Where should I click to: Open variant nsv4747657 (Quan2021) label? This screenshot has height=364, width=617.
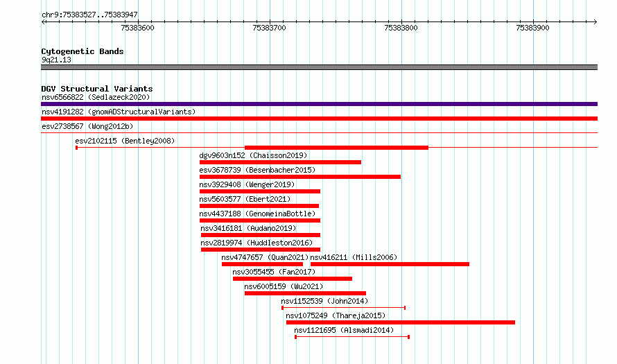(x=265, y=257)
